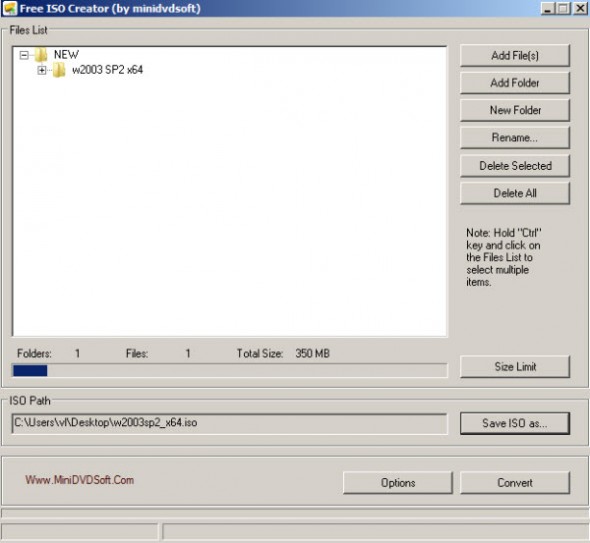Click the Free ISO Creator title bar icon
This screenshot has width=590, height=543.
click(x=9, y=8)
